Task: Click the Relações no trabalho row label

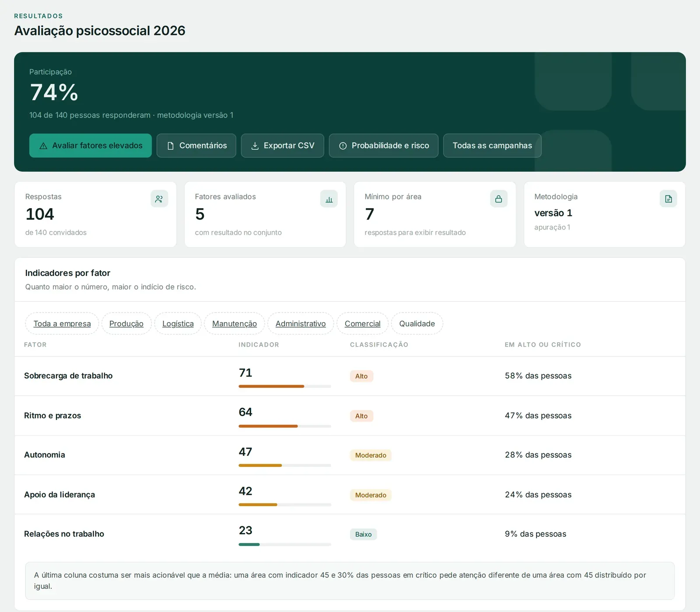Action: 64,534
